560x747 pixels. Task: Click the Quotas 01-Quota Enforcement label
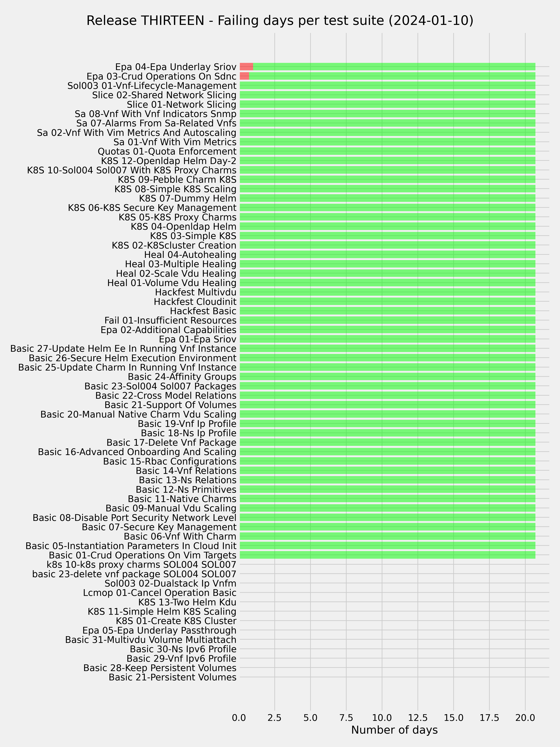pos(167,151)
